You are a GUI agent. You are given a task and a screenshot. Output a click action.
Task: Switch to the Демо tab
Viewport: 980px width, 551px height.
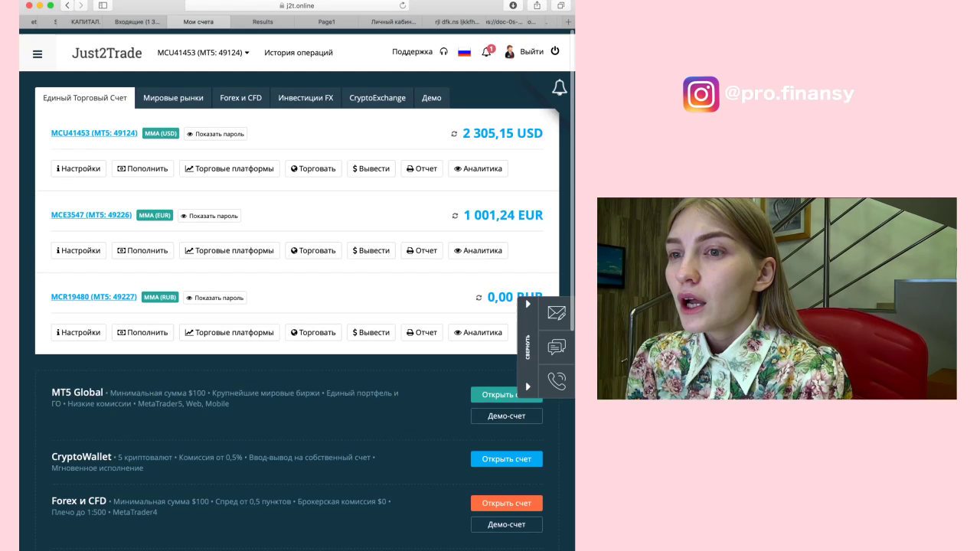[432, 98]
